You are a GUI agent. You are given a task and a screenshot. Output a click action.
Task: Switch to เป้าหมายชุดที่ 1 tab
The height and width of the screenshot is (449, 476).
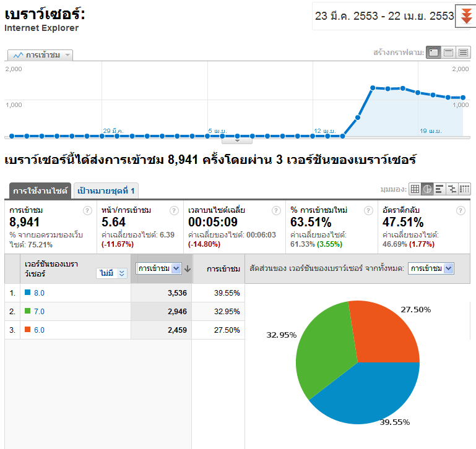pos(106,191)
